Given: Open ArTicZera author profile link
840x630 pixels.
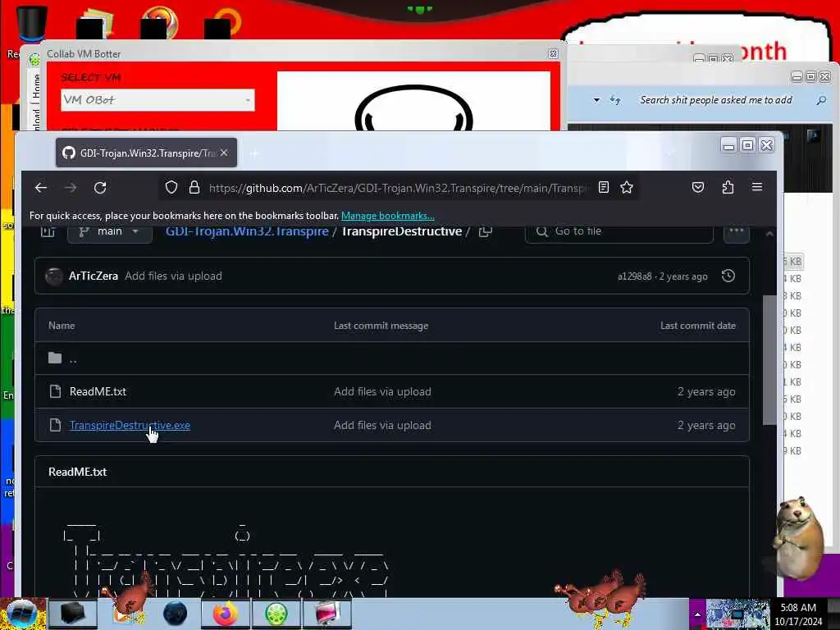Looking at the screenshot, I should [94, 276].
